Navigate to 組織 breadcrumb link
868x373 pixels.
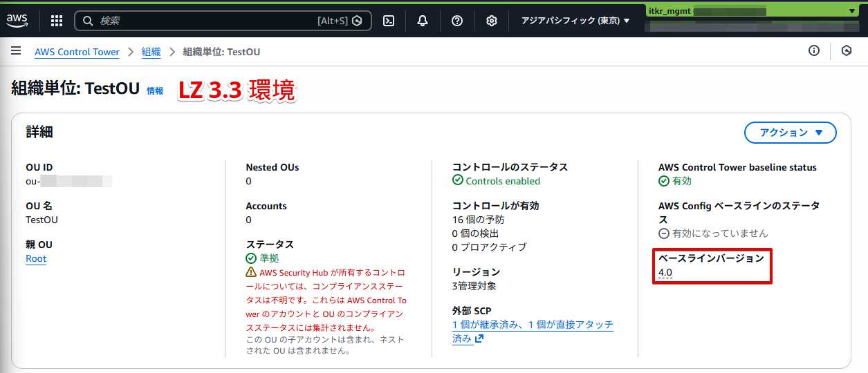(151, 52)
